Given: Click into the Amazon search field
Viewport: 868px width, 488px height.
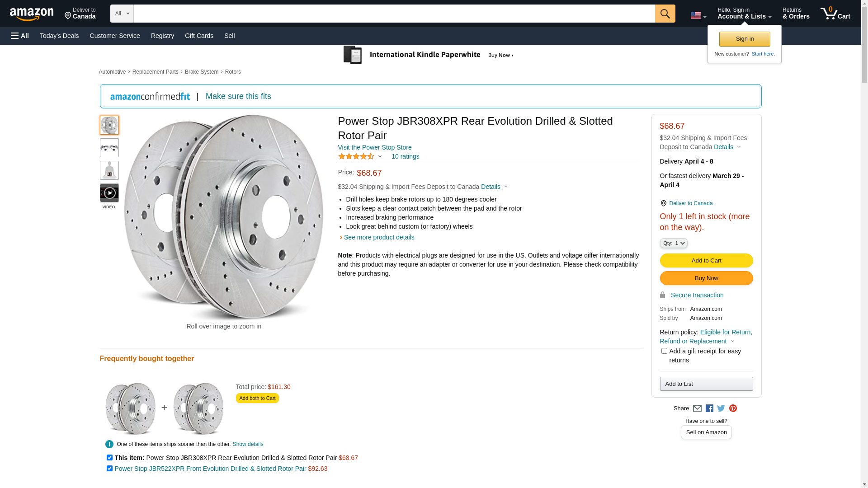Looking at the screenshot, I should [394, 14].
